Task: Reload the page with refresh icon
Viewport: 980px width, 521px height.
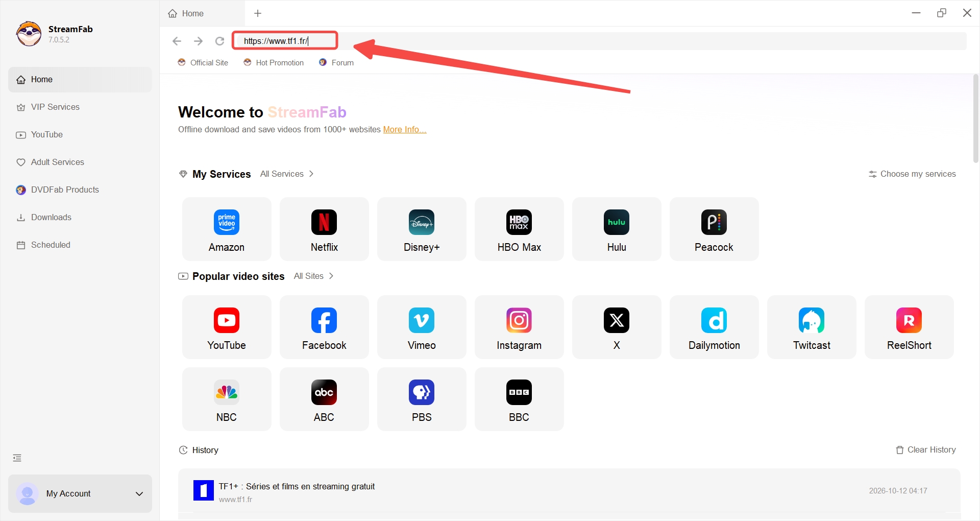Action: pyautogui.click(x=219, y=41)
